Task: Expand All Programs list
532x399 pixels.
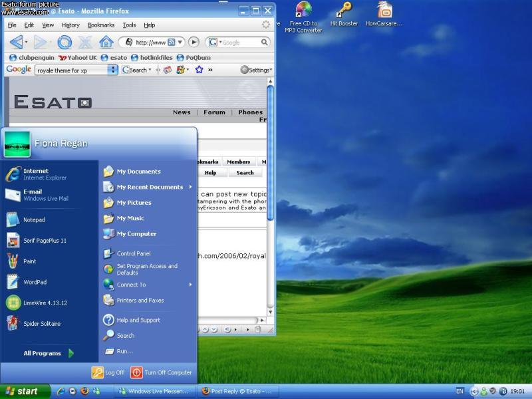Action: pos(49,353)
